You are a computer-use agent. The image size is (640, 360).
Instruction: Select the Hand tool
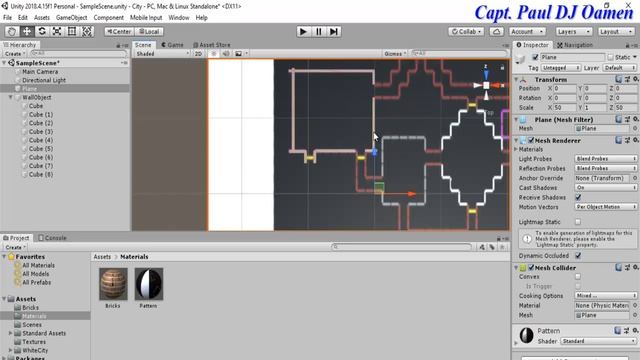[x=12, y=31]
